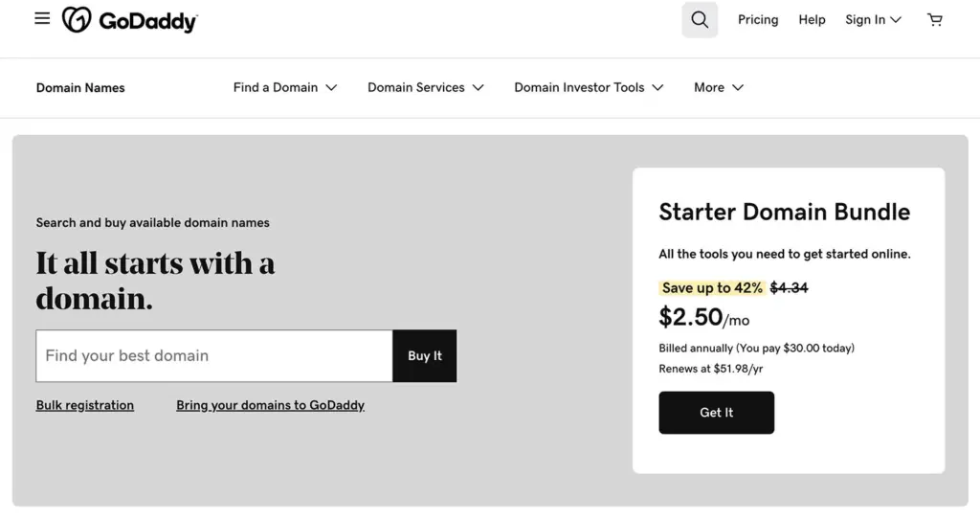Expand the Domain Investor Tools menu
This screenshot has height=520, width=980.
[589, 87]
